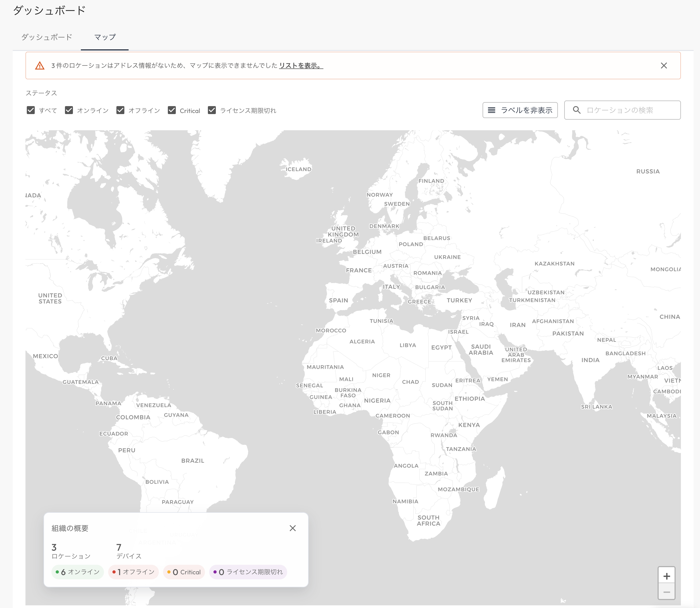
Task: Close the 組織の概要 panel
Action: (293, 528)
